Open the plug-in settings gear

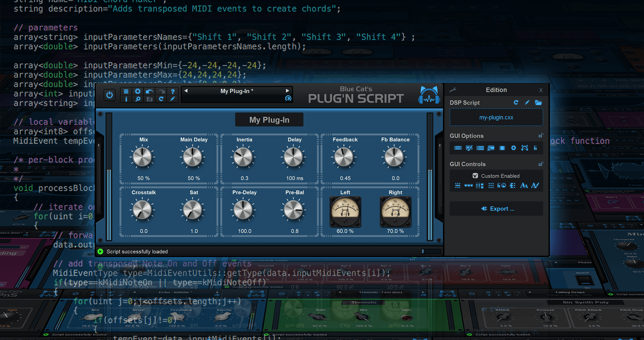138,91
